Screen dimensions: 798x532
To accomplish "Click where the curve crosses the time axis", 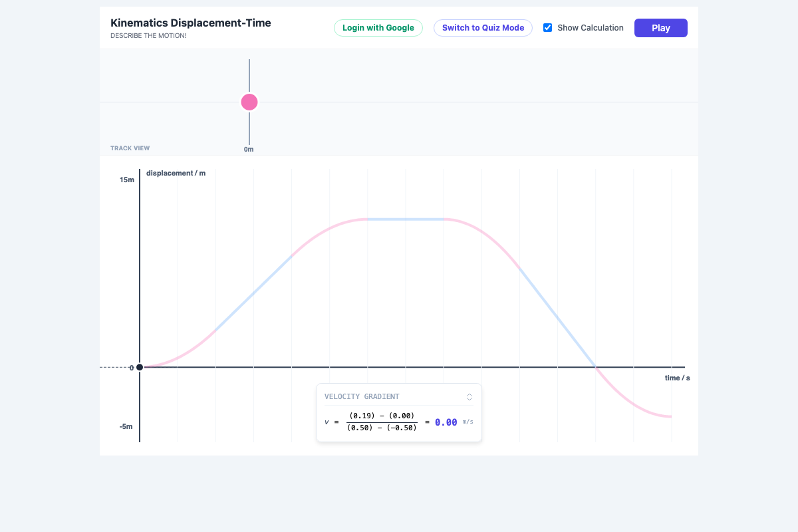I will tap(594, 366).
